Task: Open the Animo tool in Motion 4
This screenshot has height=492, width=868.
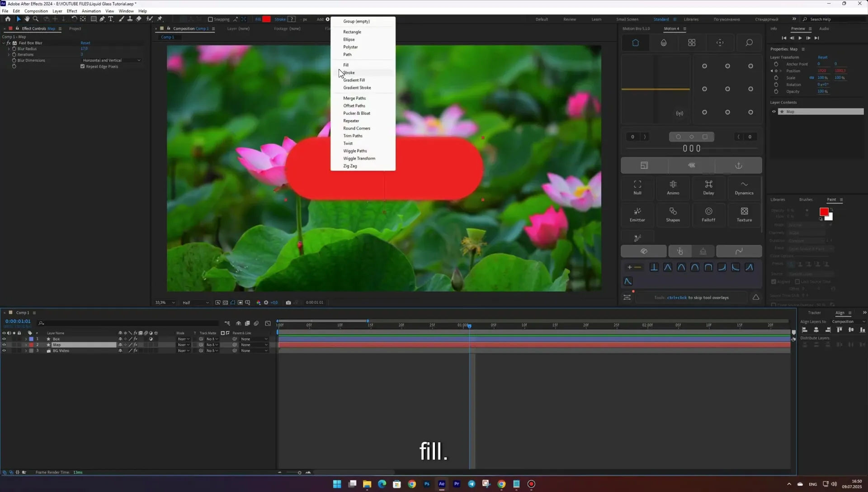Action: (x=673, y=187)
